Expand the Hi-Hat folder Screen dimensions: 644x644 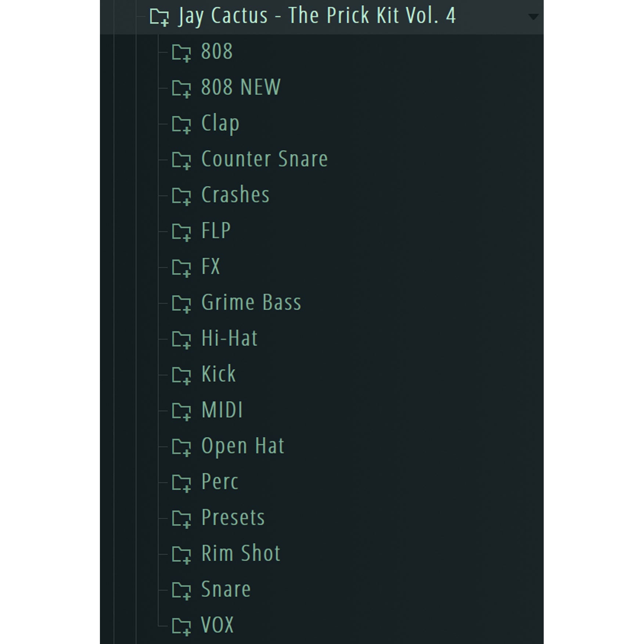click(181, 339)
